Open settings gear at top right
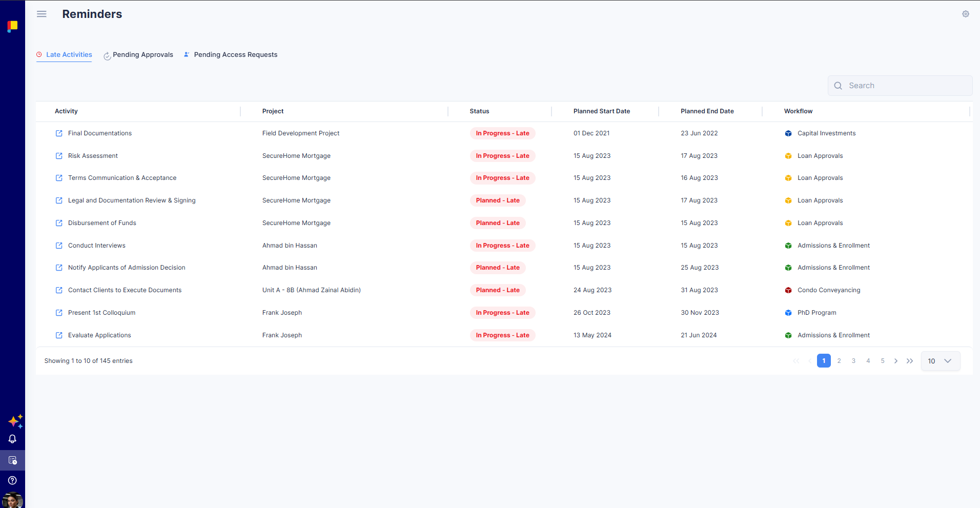The height and width of the screenshot is (508, 980). tap(966, 14)
